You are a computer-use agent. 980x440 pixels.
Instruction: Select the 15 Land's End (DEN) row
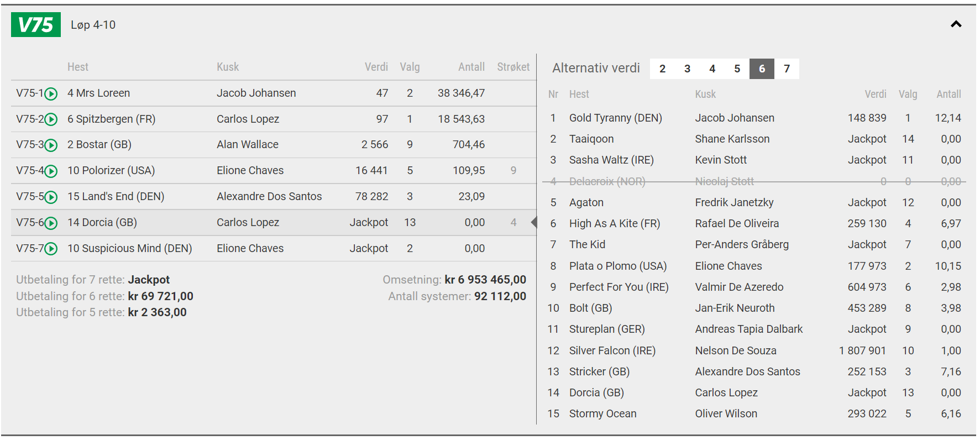pyautogui.click(x=274, y=197)
